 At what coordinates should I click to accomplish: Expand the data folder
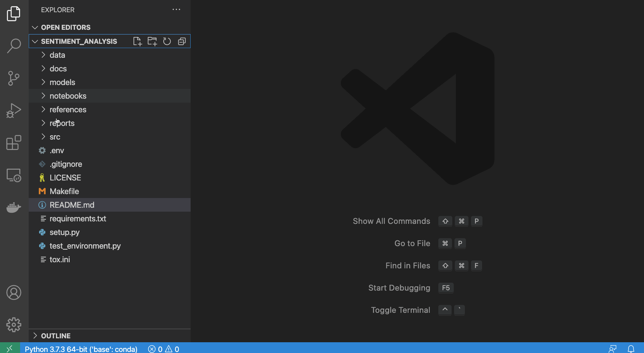(109, 55)
